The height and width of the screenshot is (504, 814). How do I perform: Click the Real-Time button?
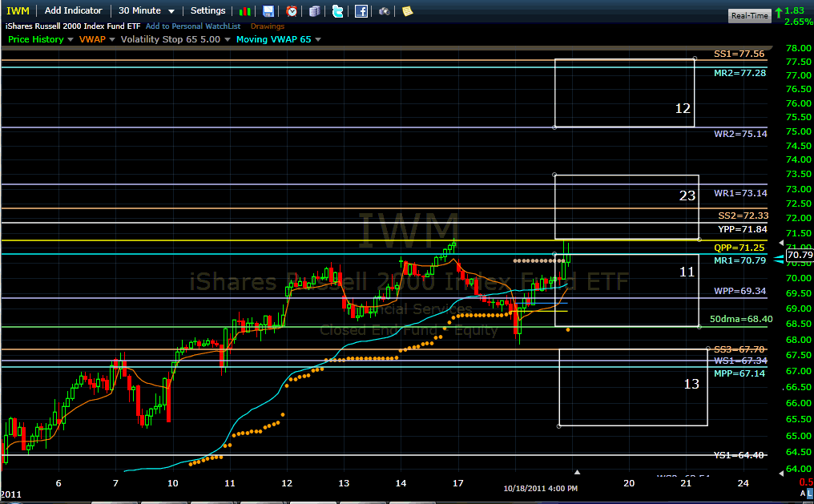click(x=750, y=15)
